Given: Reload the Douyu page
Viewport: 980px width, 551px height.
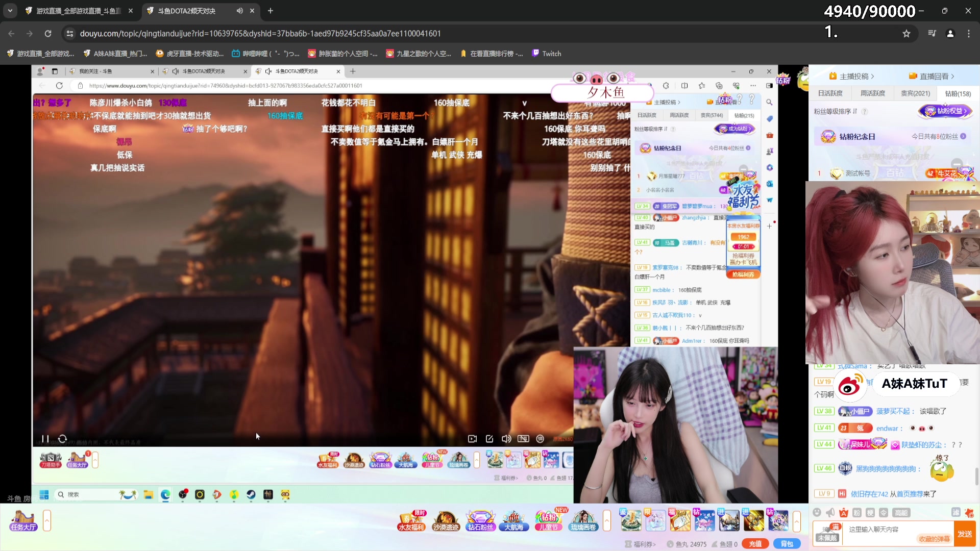Looking at the screenshot, I should (48, 34).
